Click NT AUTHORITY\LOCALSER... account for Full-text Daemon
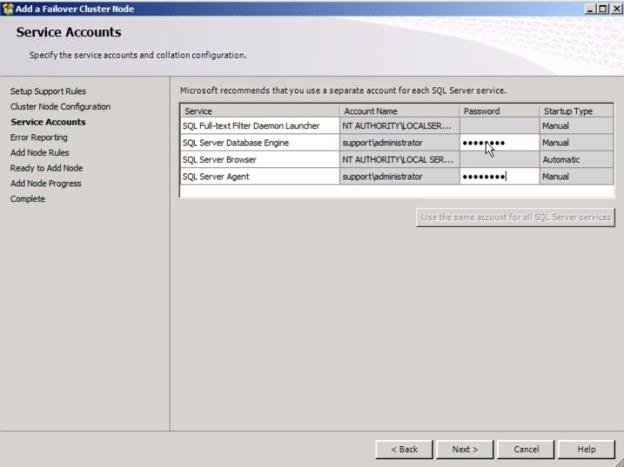Viewport: 624px width, 467px height. coord(399,126)
